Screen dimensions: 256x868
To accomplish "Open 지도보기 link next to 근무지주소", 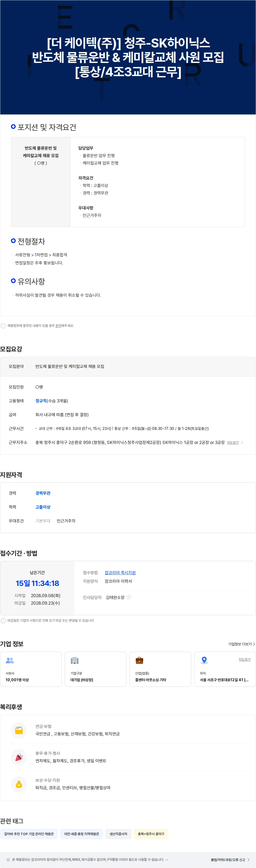I will pyautogui.click(x=233, y=442).
